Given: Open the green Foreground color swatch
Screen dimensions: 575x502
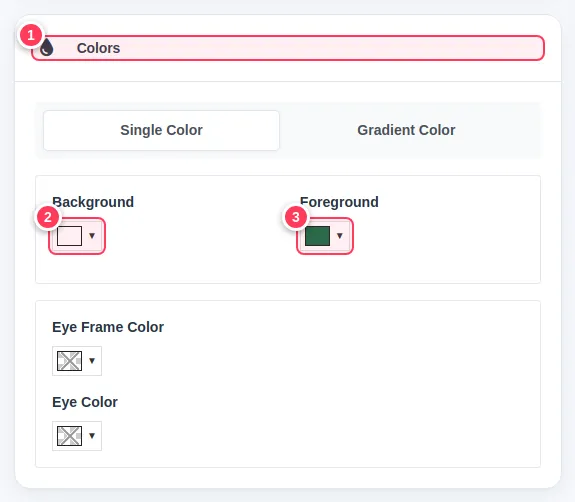Looking at the screenshot, I should (318, 236).
